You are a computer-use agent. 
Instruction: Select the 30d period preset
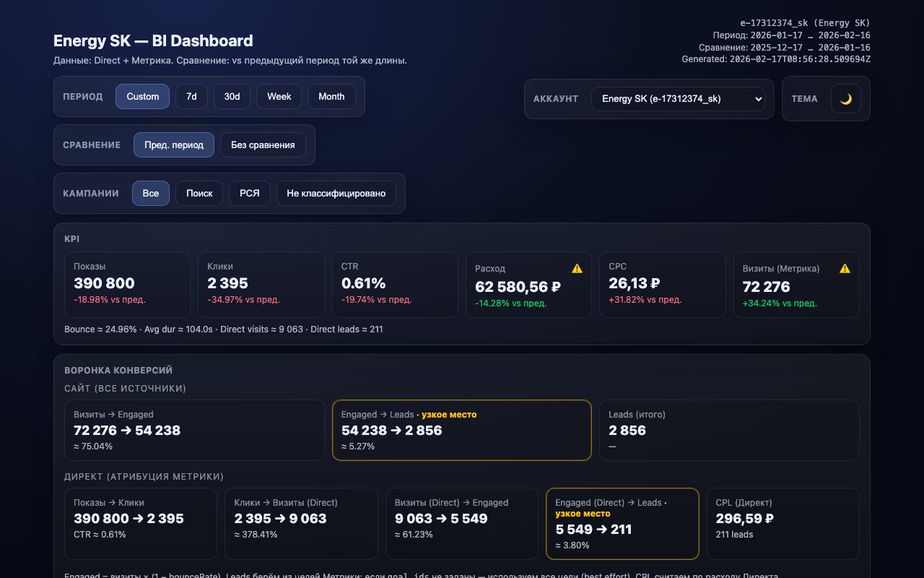[232, 96]
